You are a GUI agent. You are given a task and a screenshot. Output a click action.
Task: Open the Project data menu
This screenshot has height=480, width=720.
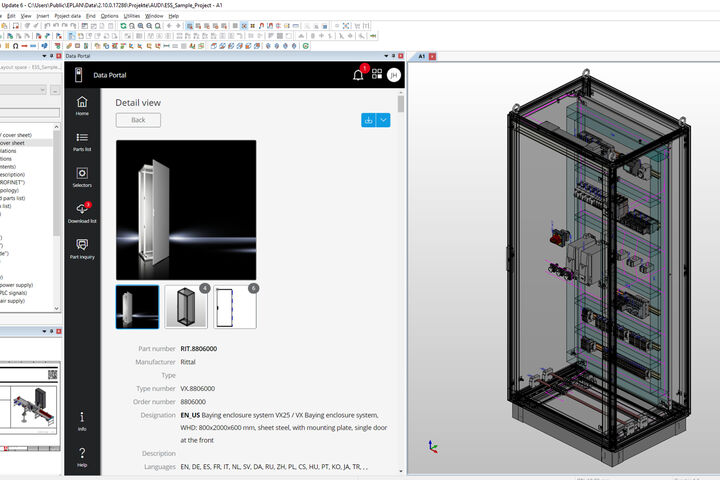(68, 16)
